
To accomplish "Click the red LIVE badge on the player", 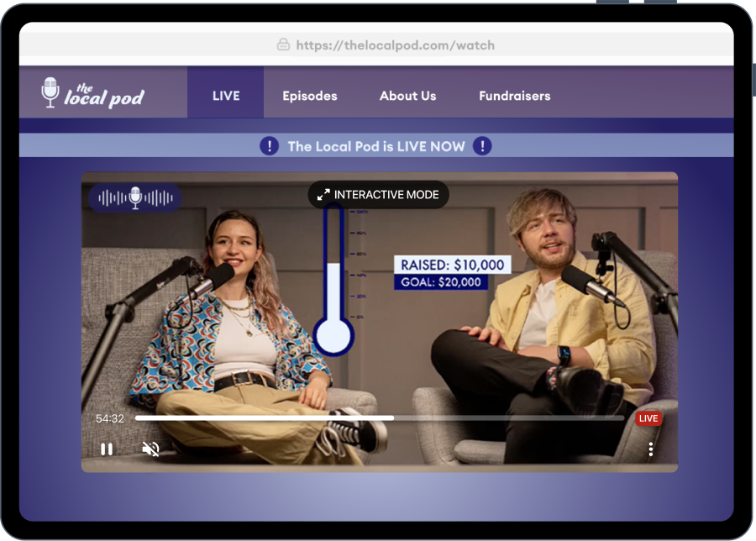I will tap(648, 418).
